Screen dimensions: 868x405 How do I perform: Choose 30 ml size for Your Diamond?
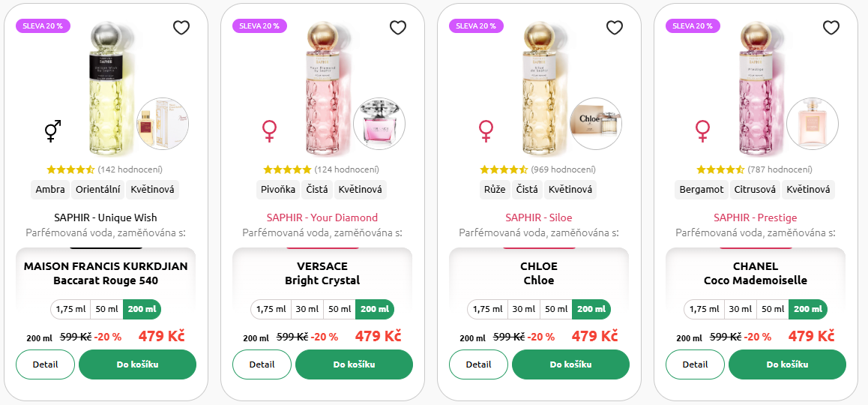point(307,309)
